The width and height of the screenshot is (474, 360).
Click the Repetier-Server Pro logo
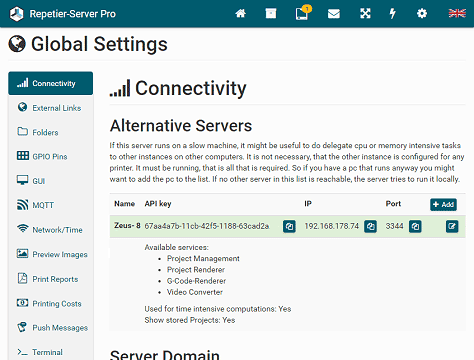pyautogui.click(x=63, y=14)
